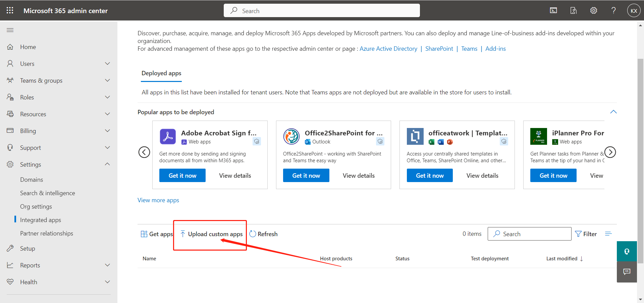The width and height of the screenshot is (644, 303).
Task: Open Org settings in the sidebar
Action: point(36,207)
